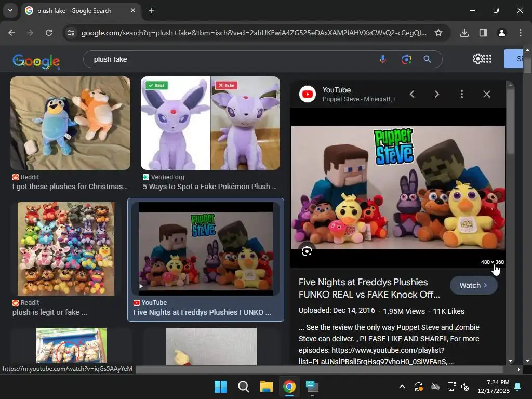Open the Windows Start menu

220,387
